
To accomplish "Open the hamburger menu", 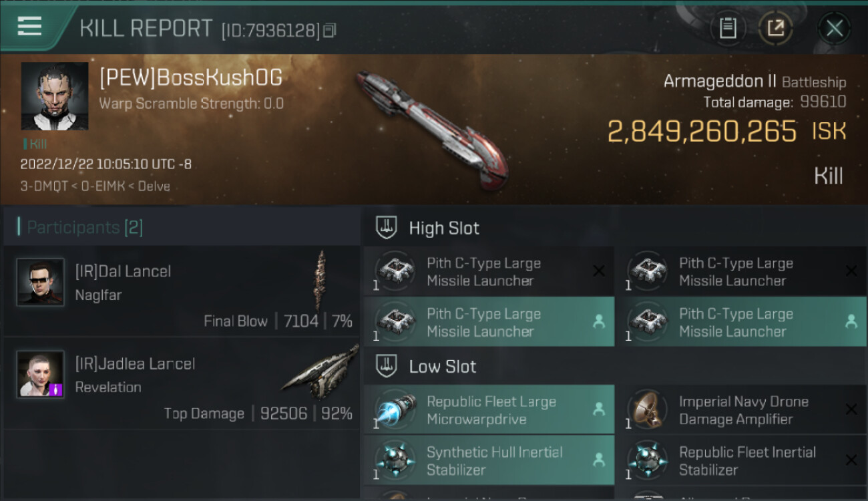I will (29, 27).
